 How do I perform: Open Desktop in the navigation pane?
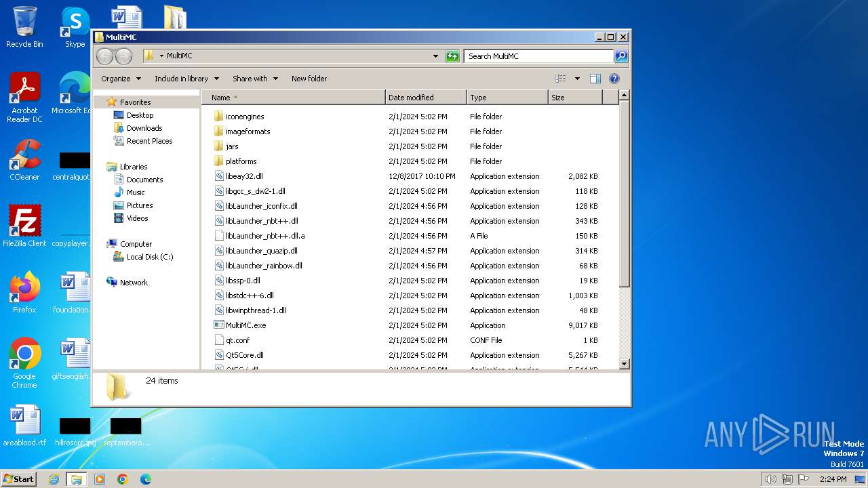pos(140,115)
